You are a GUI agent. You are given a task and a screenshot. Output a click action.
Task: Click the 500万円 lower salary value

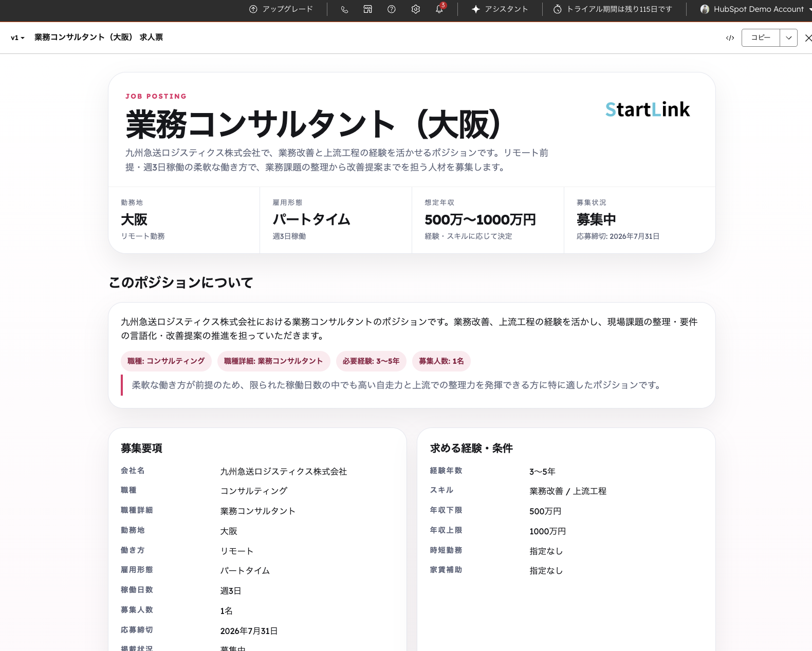click(545, 511)
